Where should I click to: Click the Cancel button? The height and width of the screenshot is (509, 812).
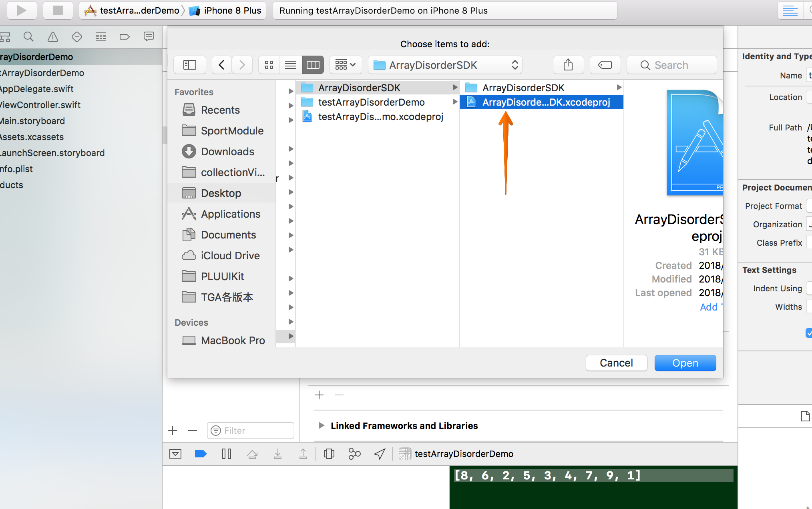tap(616, 363)
